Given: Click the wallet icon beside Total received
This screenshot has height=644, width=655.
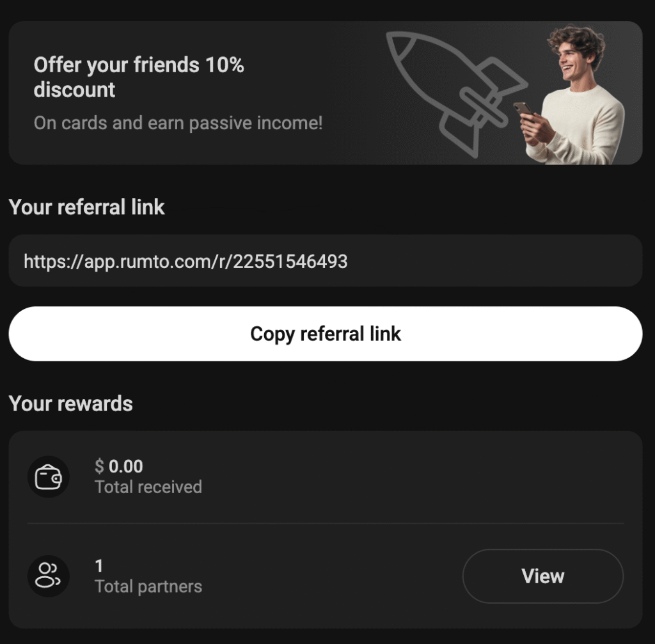Looking at the screenshot, I should click(49, 477).
